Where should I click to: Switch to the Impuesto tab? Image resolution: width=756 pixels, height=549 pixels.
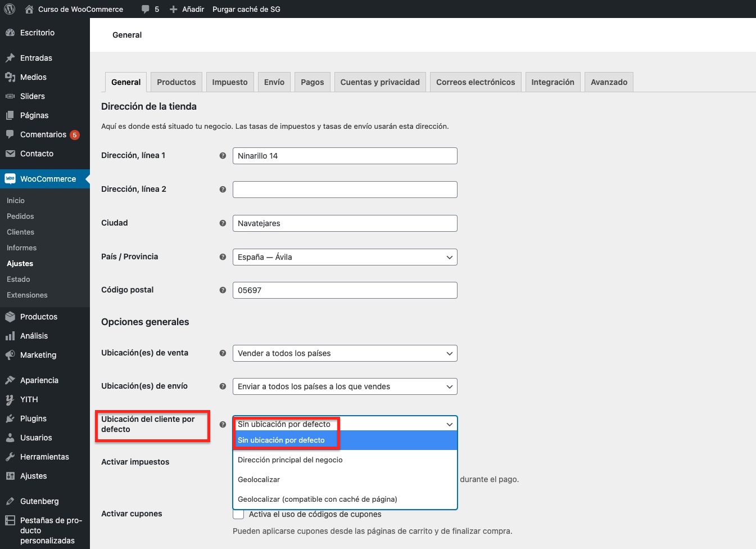230,82
